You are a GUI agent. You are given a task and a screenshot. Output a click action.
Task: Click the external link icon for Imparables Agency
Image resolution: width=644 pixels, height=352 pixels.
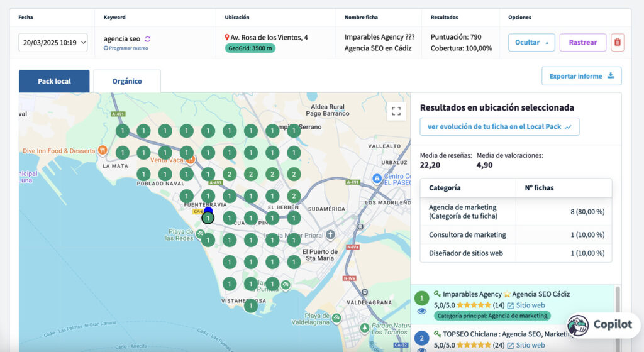tap(511, 305)
